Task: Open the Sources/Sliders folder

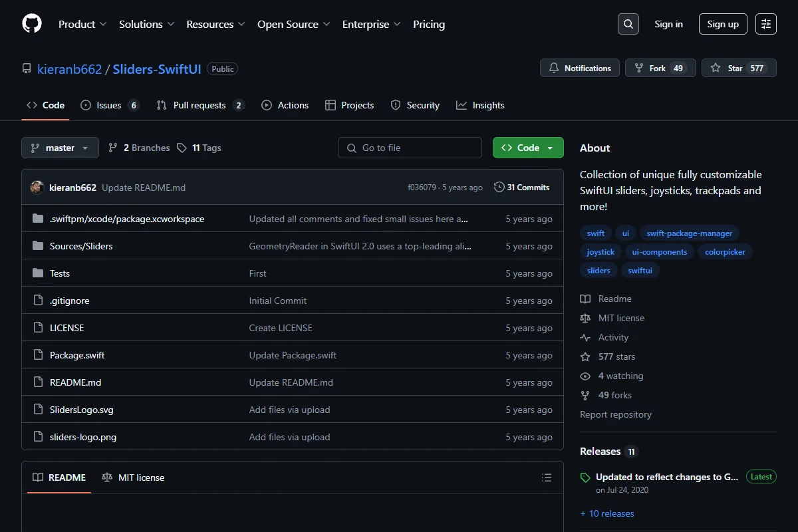Action: point(81,246)
